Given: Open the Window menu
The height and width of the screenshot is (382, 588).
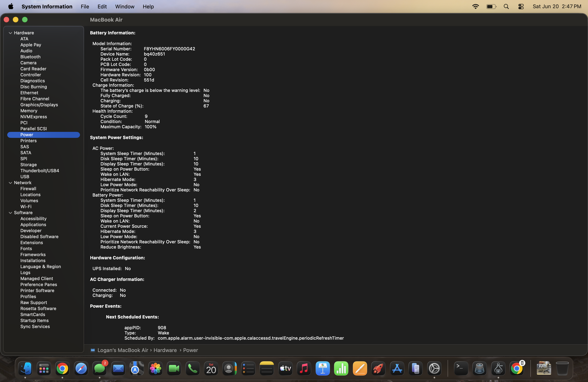Looking at the screenshot, I should (125, 6).
